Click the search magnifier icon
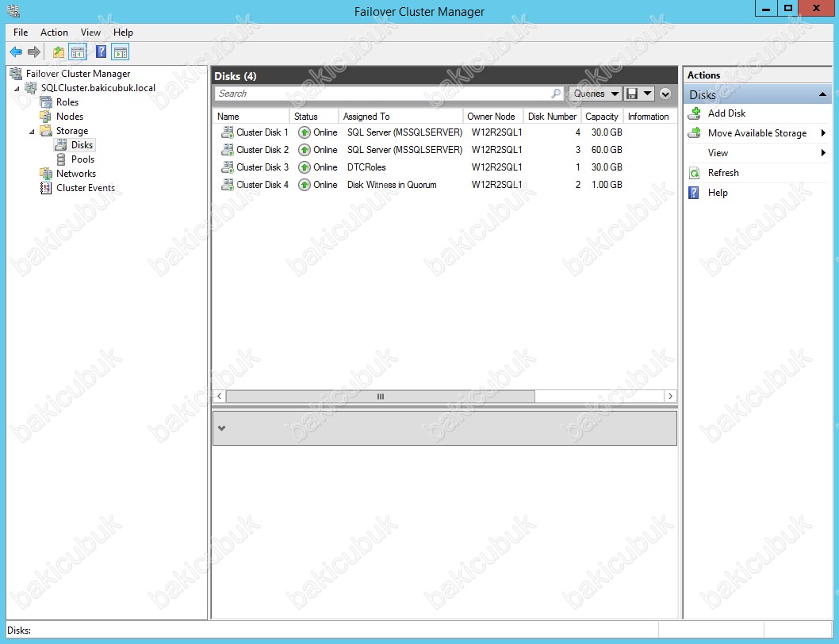Screen dimensions: 839x644 [556, 94]
